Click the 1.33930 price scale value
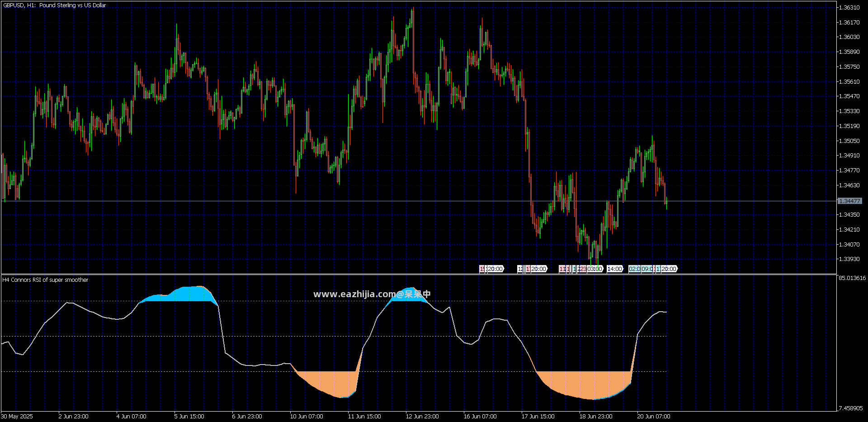The image size is (868, 422). (x=849, y=259)
